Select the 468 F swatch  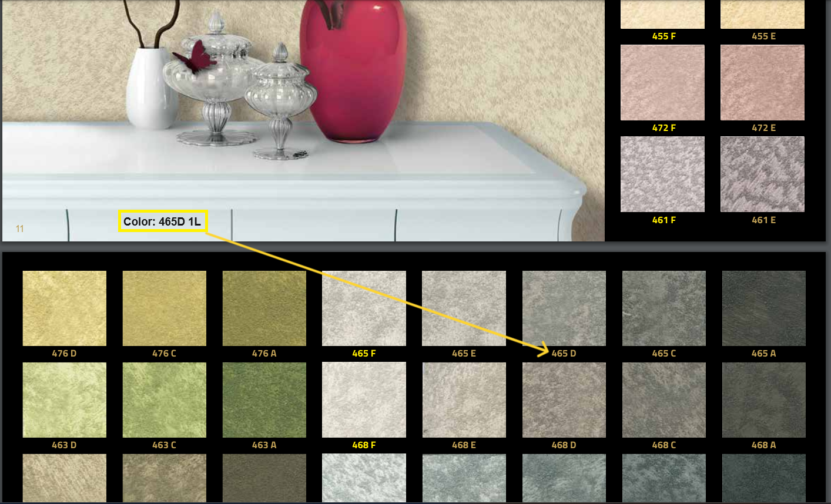364,400
